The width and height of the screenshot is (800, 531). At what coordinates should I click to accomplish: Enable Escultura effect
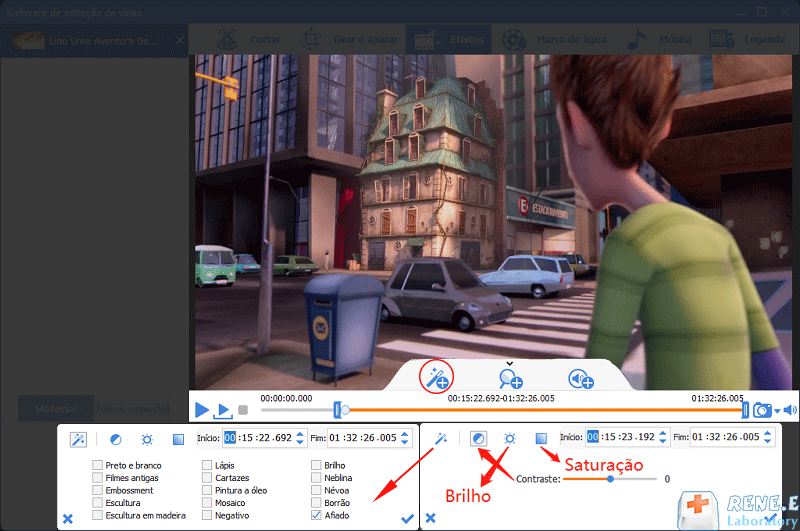pos(97,502)
